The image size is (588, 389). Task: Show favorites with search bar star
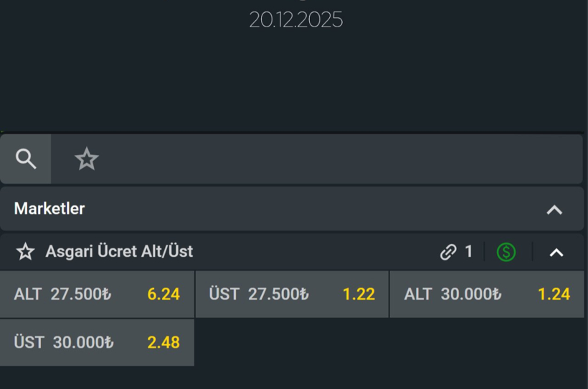[x=87, y=159]
